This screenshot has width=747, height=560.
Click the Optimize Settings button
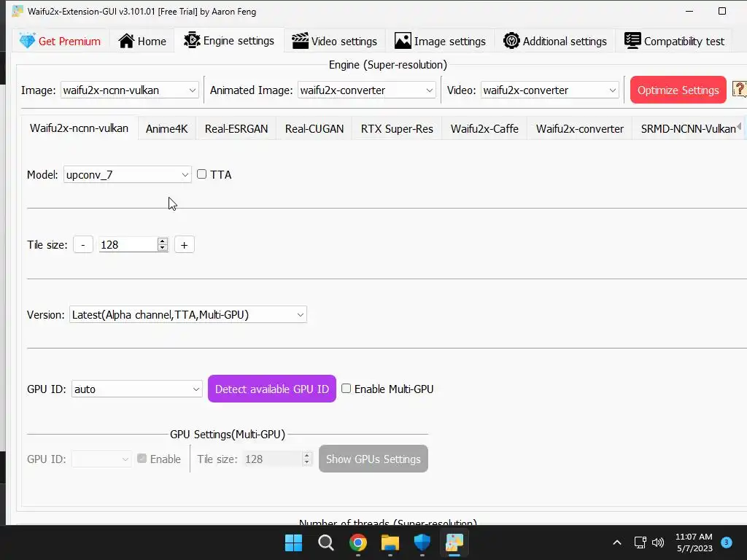[678, 90]
